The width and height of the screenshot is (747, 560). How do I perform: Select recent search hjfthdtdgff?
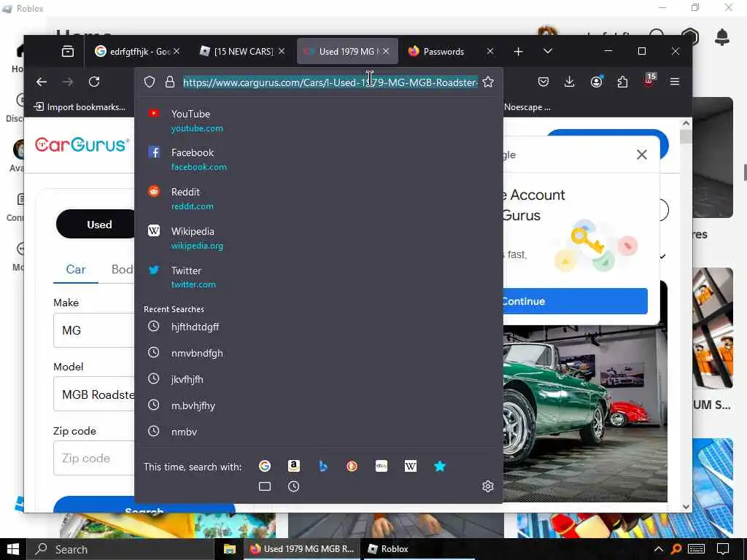318,327
